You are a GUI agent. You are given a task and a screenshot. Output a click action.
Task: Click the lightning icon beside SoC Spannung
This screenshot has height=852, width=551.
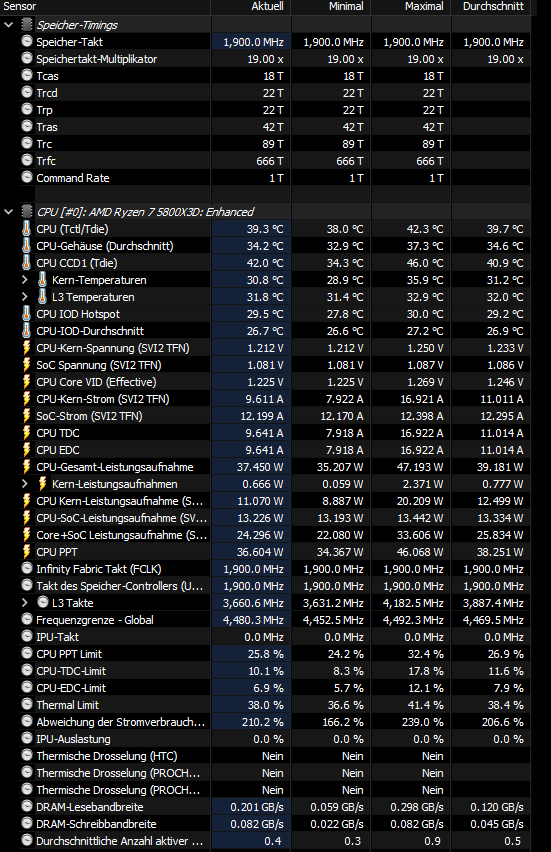coord(27,365)
